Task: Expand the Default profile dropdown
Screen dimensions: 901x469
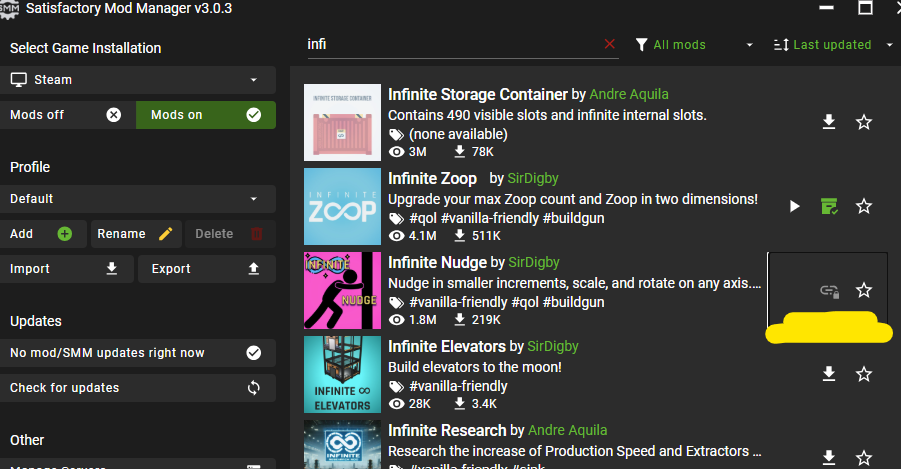Action: 138,199
